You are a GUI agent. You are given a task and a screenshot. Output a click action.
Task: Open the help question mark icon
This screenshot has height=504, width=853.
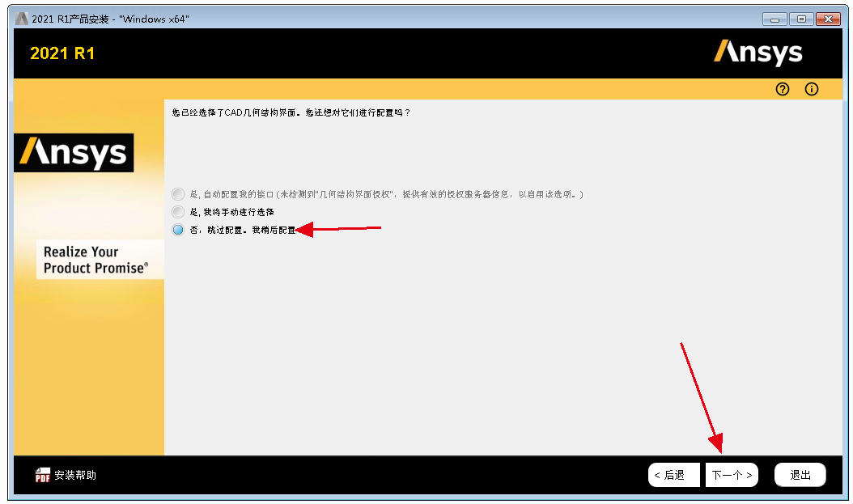pos(782,89)
